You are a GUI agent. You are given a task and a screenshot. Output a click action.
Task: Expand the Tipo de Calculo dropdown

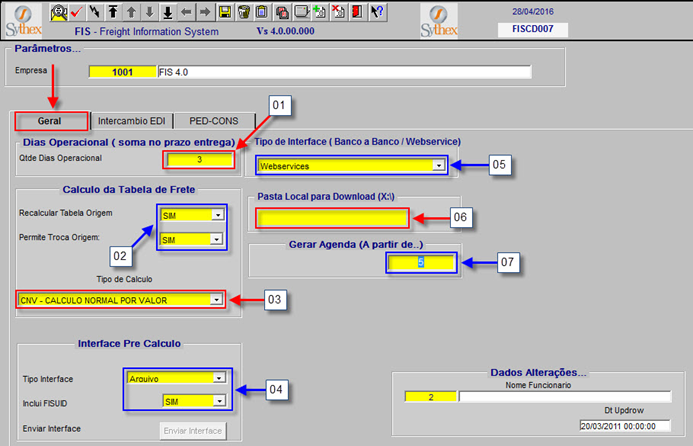pos(215,299)
